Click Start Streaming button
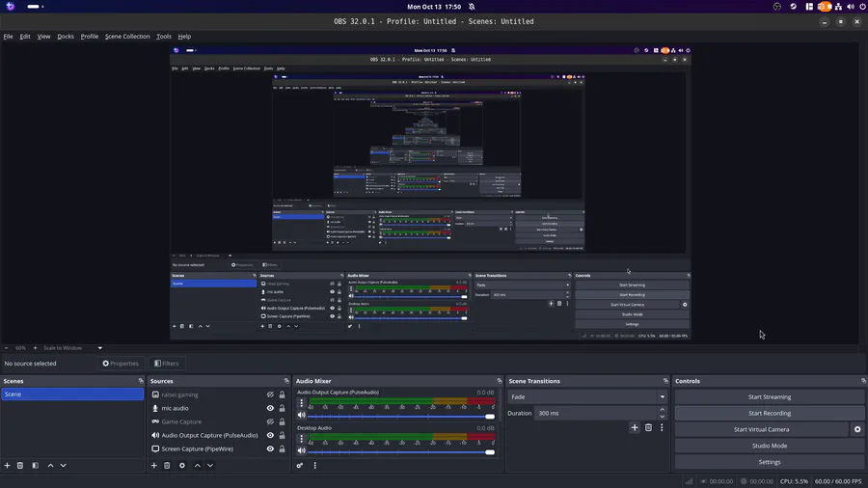 pyautogui.click(x=770, y=396)
